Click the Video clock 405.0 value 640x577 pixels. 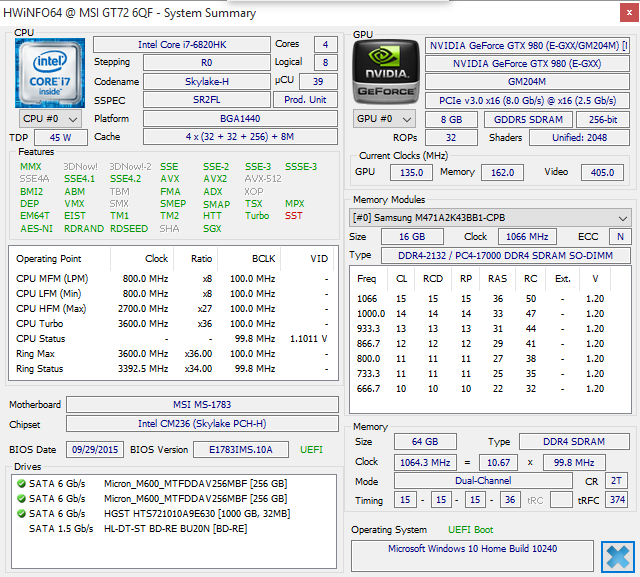pos(602,173)
